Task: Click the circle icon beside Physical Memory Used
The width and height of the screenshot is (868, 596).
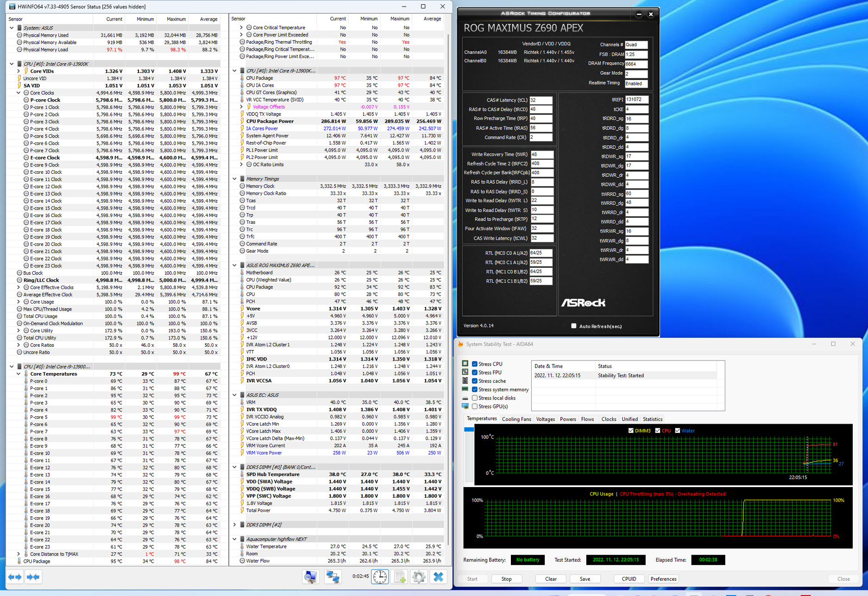Action: [x=19, y=35]
